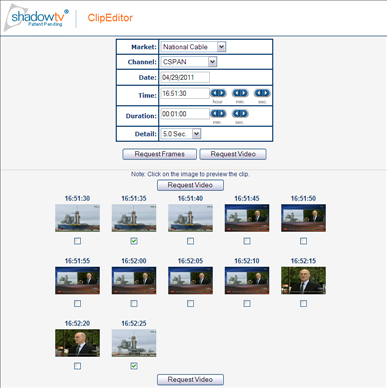The image size is (387, 388).
Task: Expand the Channel CSPAN dropdown
Action: click(189, 62)
